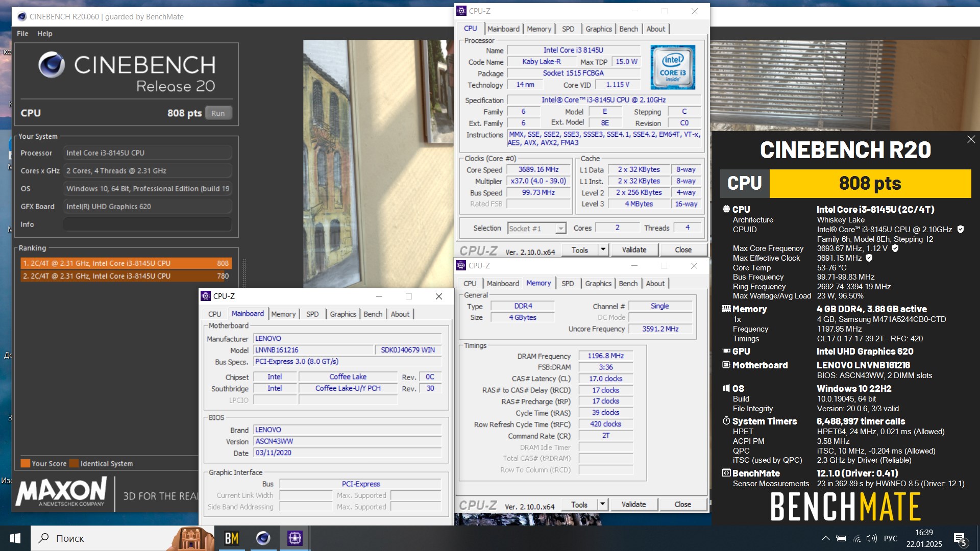Open the Wi-Fi network tray icon
Viewport: 980px width, 551px height.
click(857, 538)
